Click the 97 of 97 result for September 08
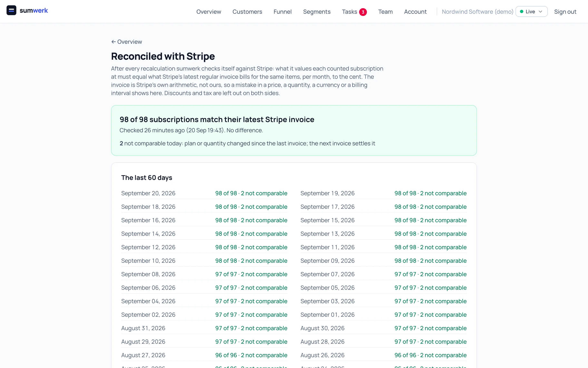Image resolution: width=588 pixels, height=368 pixels. [251, 274]
